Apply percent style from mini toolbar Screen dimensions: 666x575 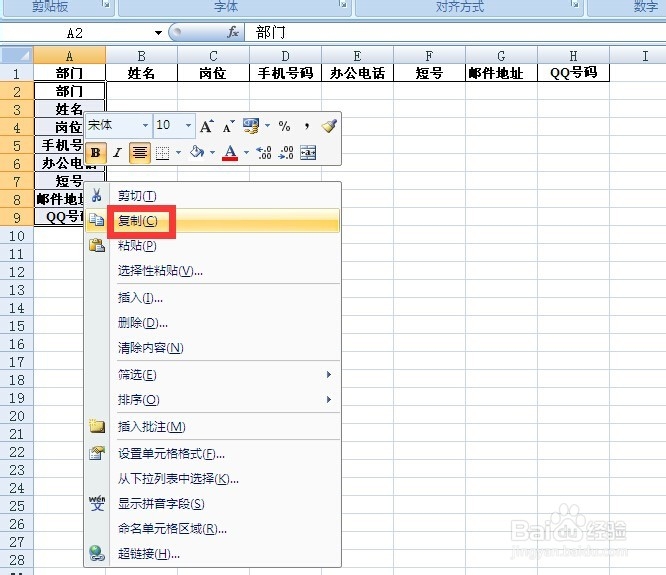pos(284,126)
